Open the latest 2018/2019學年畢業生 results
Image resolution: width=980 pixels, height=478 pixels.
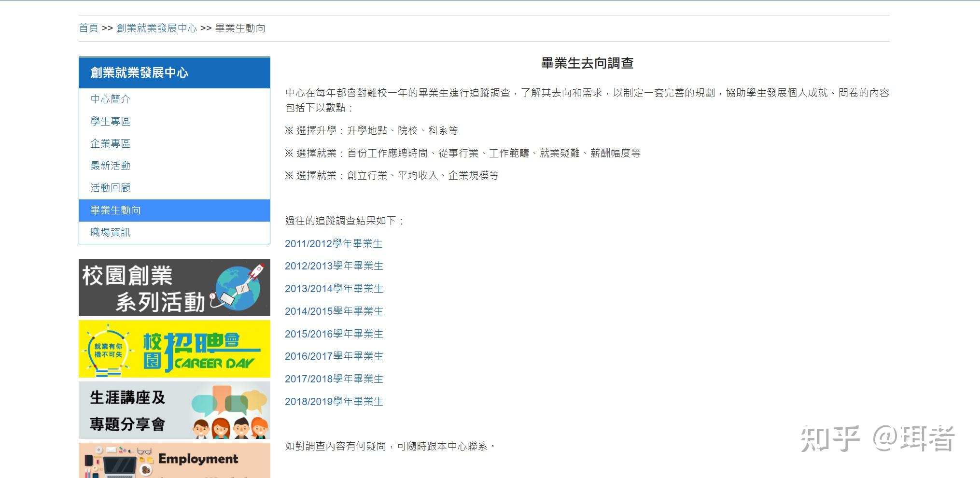[x=334, y=401]
